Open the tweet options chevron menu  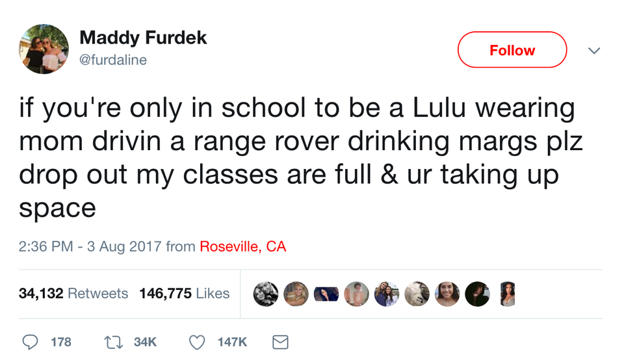pyautogui.click(x=593, y=50)
